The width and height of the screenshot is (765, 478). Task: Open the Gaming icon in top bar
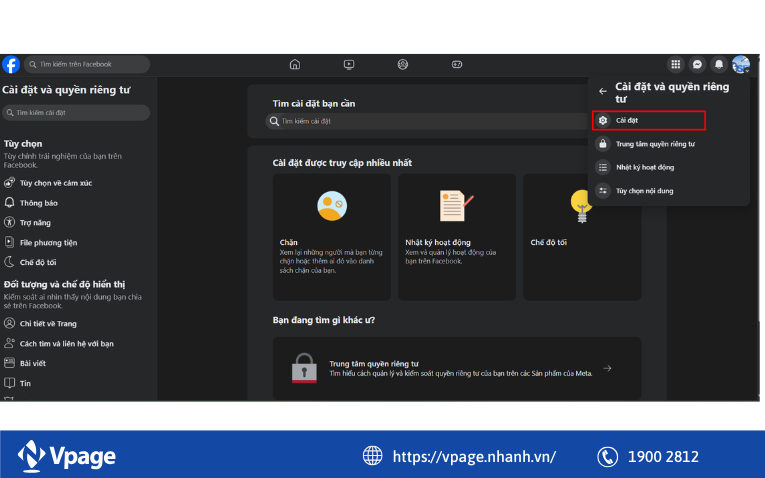[457, 65]
